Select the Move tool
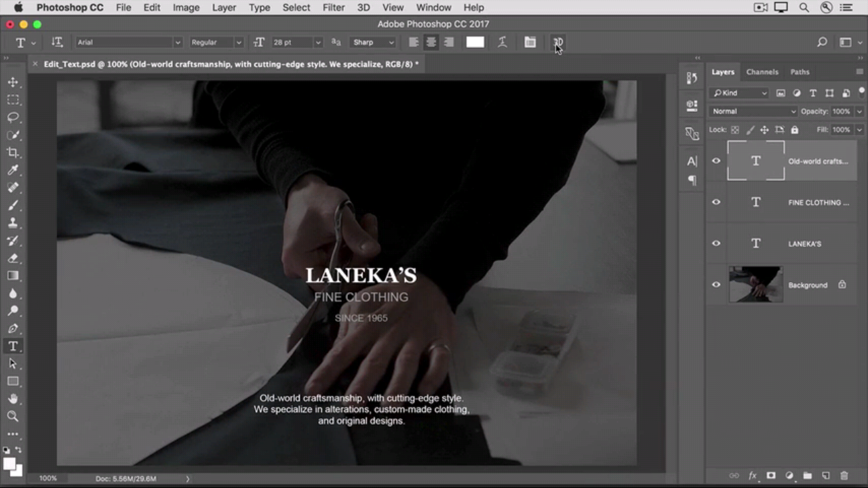 13,82
